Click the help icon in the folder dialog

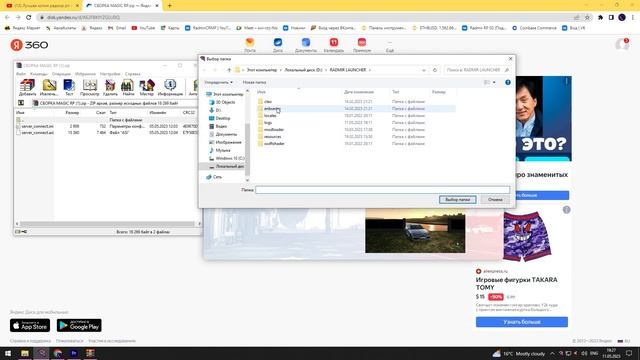tap(508, 82)
